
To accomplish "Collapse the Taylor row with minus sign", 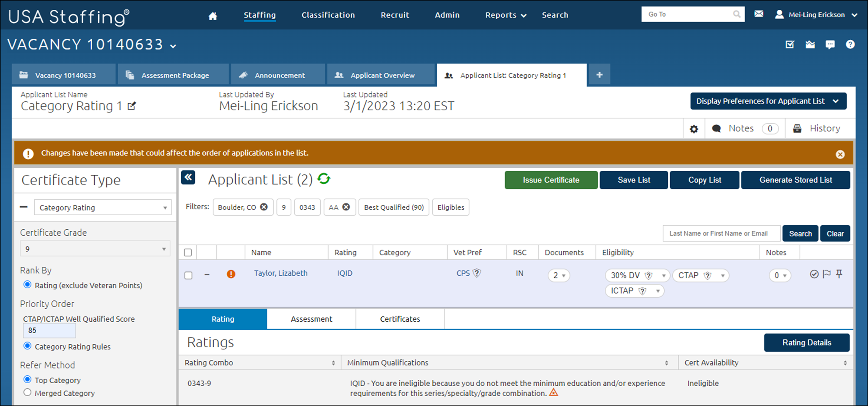I will click(x=207, y=275).
